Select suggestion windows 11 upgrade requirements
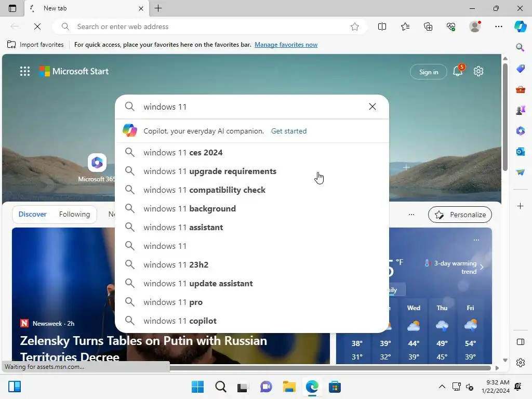The width and height of the screenshot is (532, 399). click(252, 171)
